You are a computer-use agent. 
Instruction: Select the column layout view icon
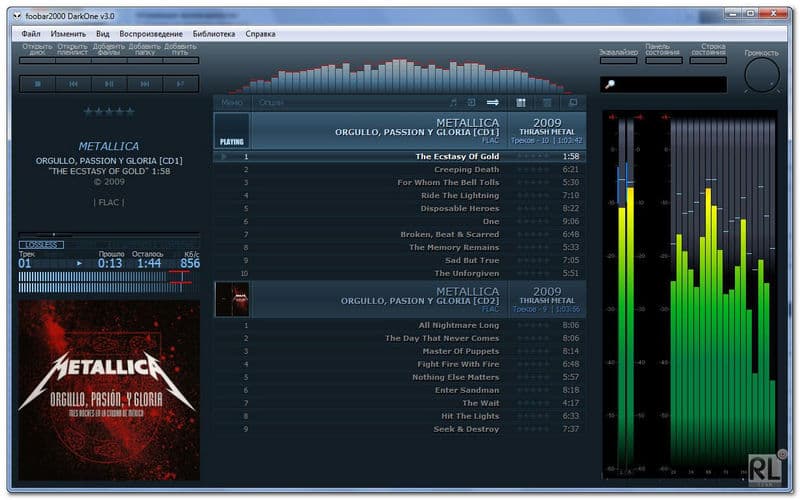(x=521, y=103)
